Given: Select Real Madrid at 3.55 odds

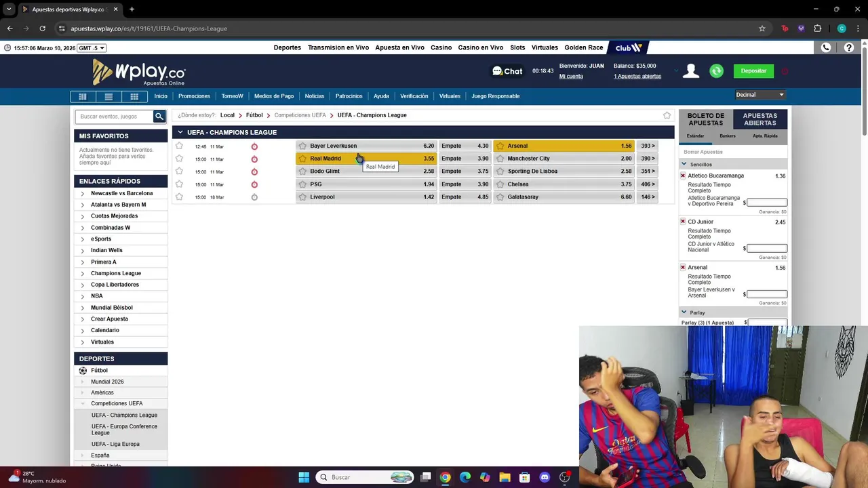Looking at the screenshot, I should click(x=366, y=159).
